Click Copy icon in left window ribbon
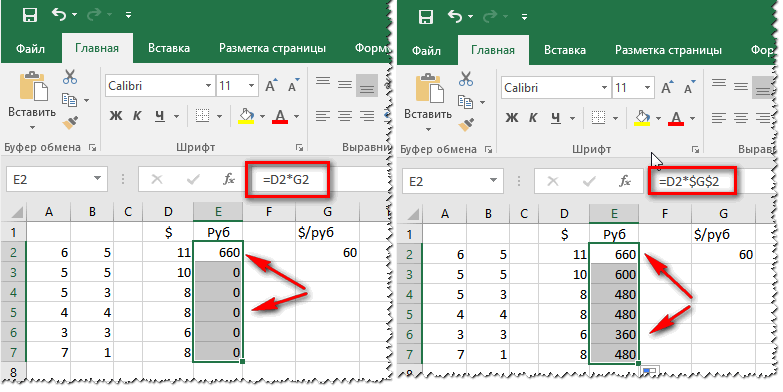The image size is (783, 392). pyautogui.click(x=69, y=100)
